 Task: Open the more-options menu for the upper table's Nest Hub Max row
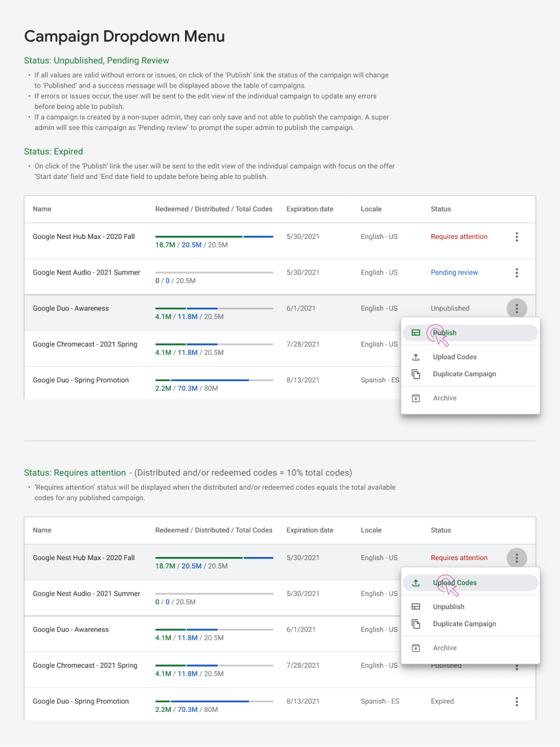point(516,236)
